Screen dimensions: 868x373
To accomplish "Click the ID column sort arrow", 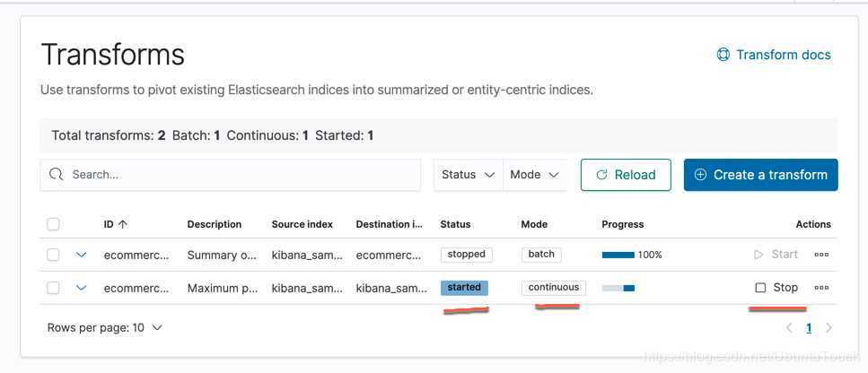I will (123, 224).
